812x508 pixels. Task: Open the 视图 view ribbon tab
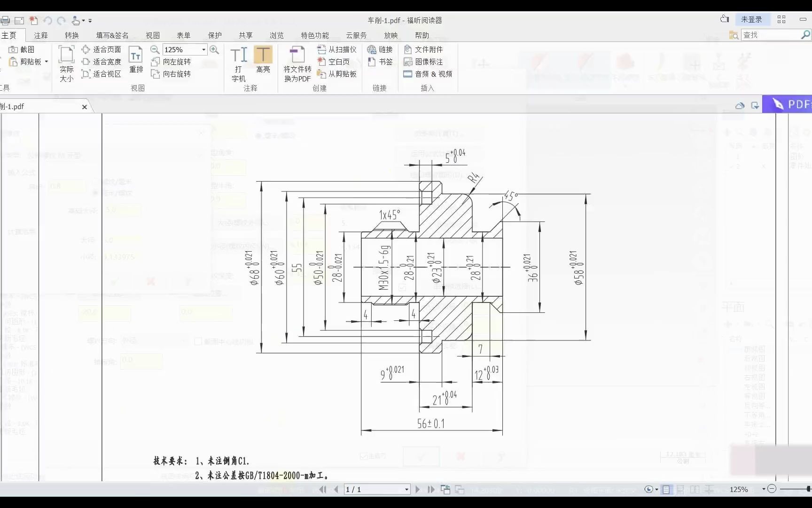[x=153, y=35]
